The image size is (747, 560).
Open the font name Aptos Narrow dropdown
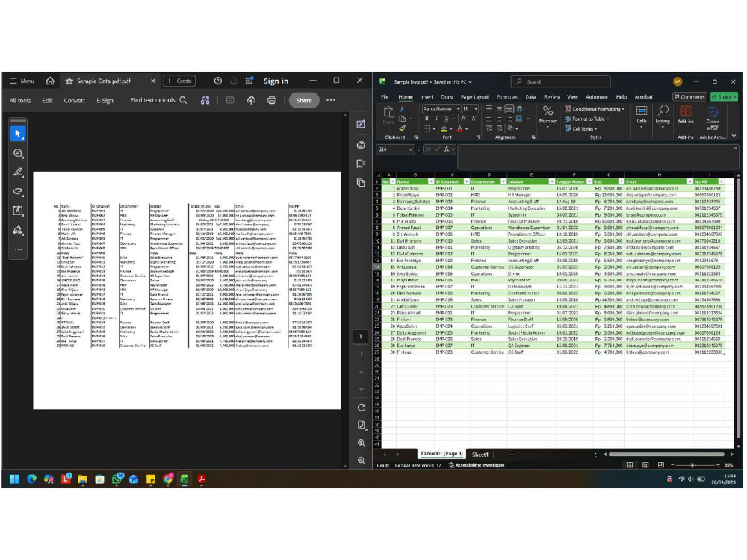click(458, 108)
